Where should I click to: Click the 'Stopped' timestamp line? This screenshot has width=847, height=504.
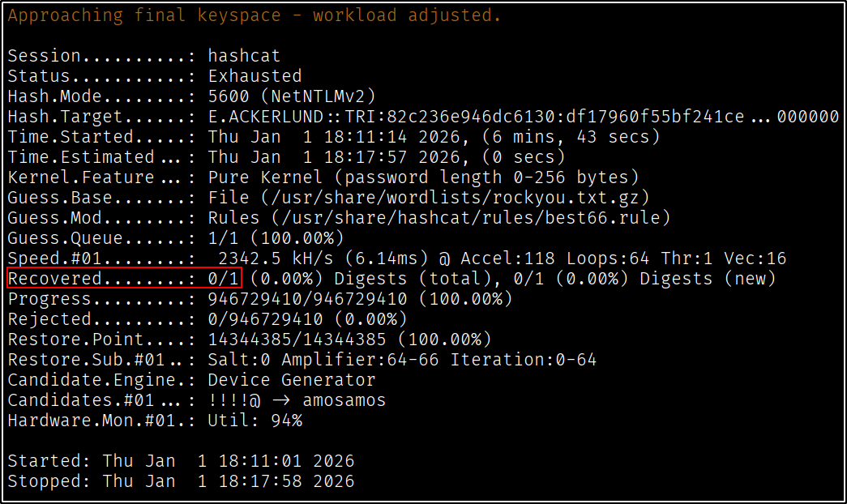point(181,481)
